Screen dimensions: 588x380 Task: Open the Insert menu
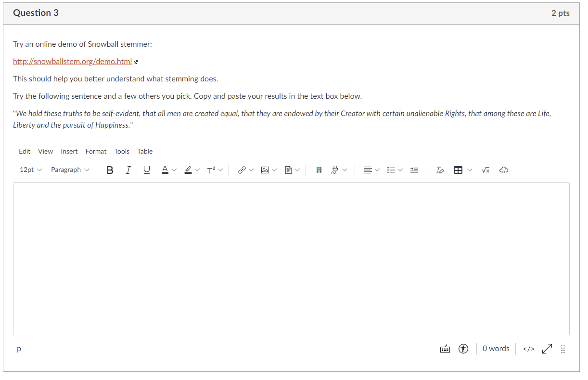[69, 151]
